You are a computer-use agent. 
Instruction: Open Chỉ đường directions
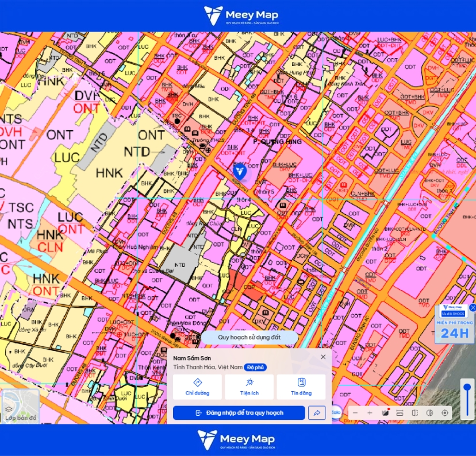[197, 387]
